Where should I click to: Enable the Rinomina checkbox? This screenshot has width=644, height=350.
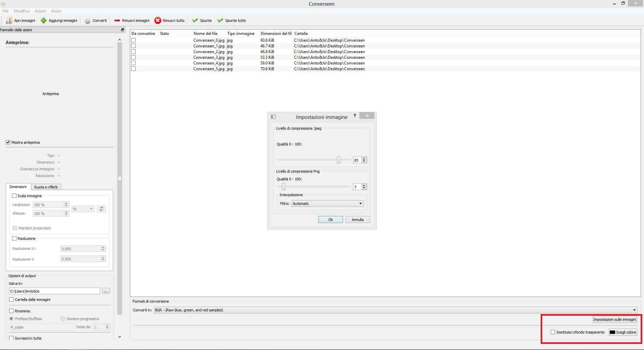pos(11,311)
